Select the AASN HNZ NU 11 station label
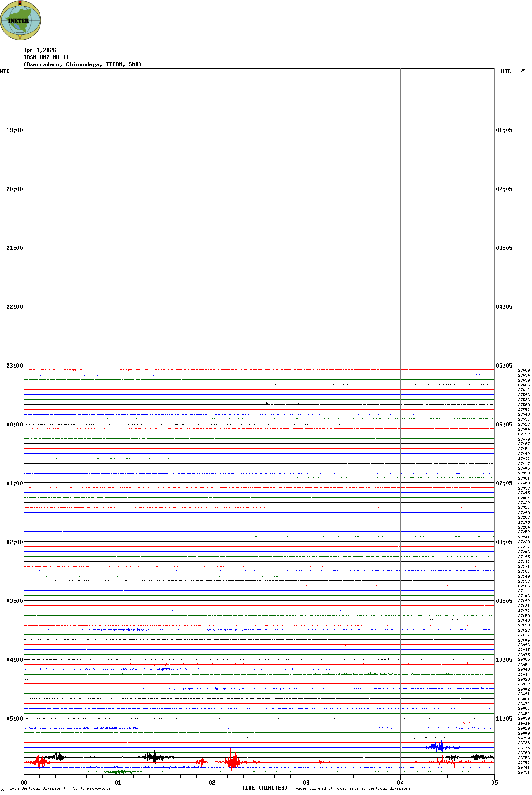Image resolution: width=532 pixels, height=795 pixels. (x=46, y=57)
